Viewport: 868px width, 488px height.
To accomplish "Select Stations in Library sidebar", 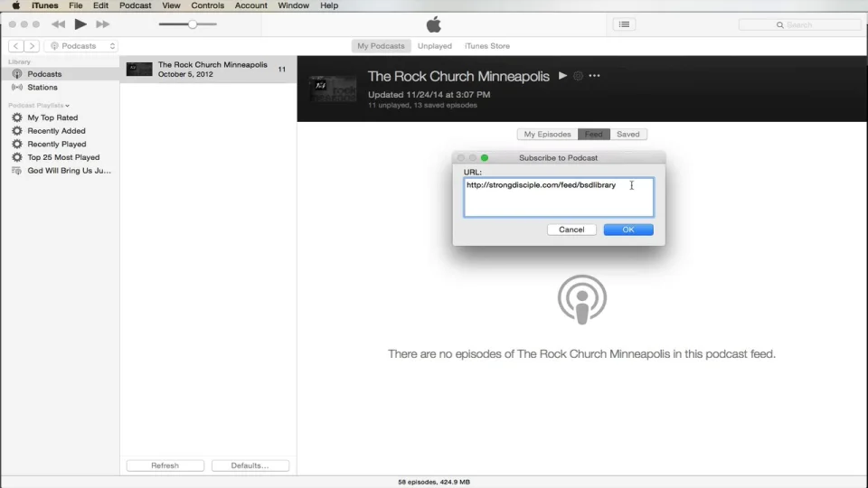I will pyautogui.click(x=60, y=88).
